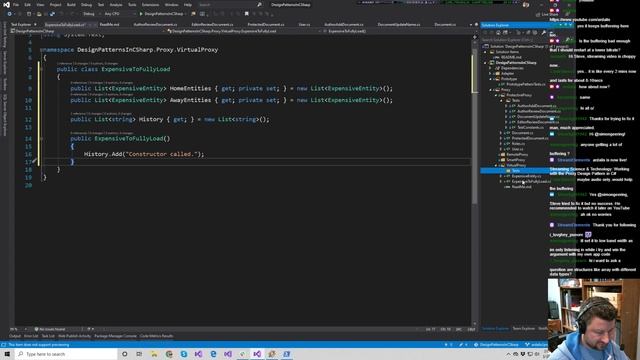Screen dimensions: 640x360
Task: Open the Help menu
Action: click(x=187, y=5)
